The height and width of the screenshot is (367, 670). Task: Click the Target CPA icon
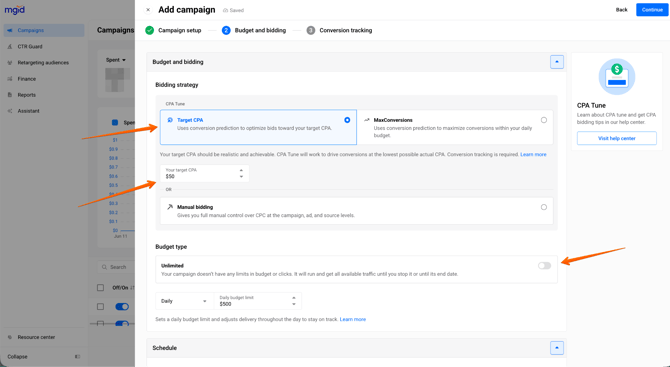tap(170, 120)
